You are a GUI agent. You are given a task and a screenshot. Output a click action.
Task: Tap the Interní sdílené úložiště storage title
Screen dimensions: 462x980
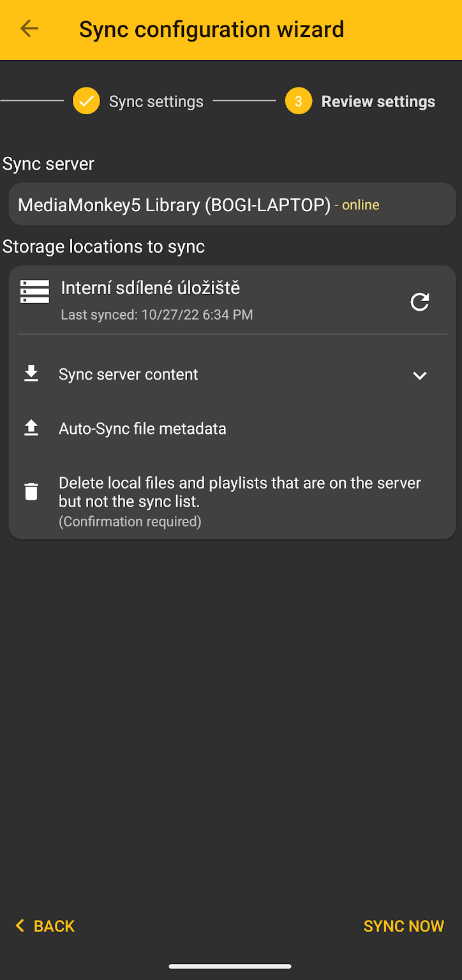(150, 288)
